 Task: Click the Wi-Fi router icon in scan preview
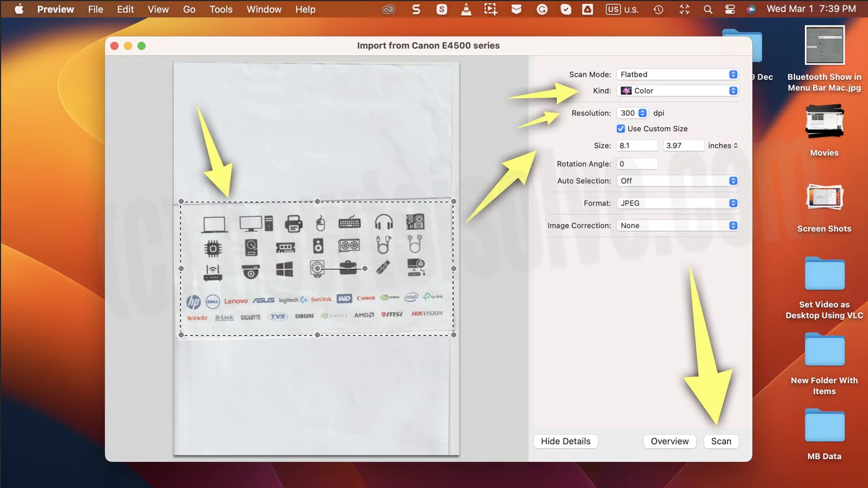[213, 272]
